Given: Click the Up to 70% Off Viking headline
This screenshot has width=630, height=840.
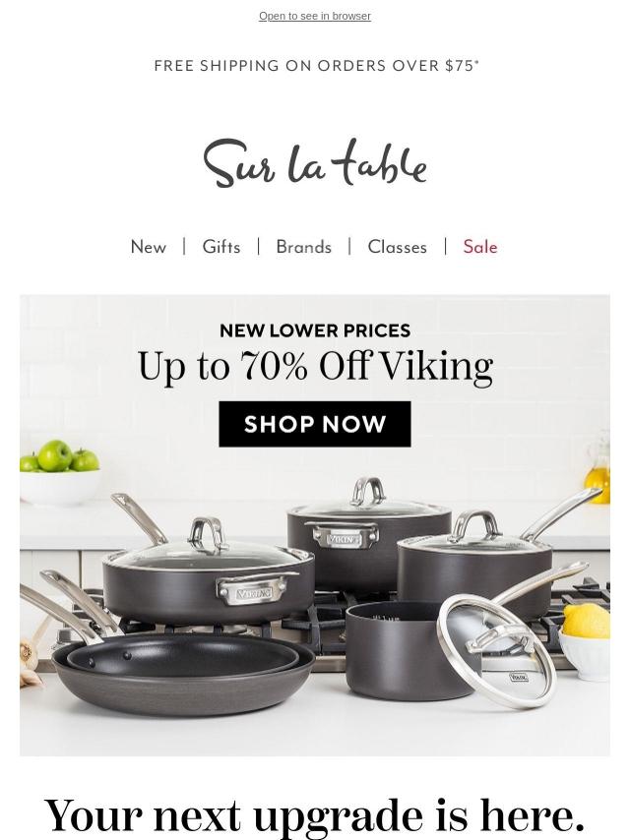Looking at the screenshot, I should tap(315, 367).
